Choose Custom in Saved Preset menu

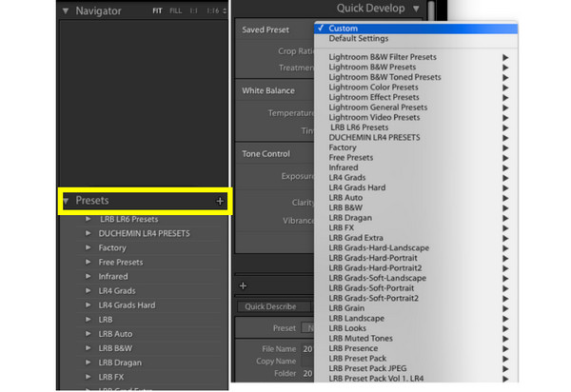pyautogui.click(x=416, y=29)
